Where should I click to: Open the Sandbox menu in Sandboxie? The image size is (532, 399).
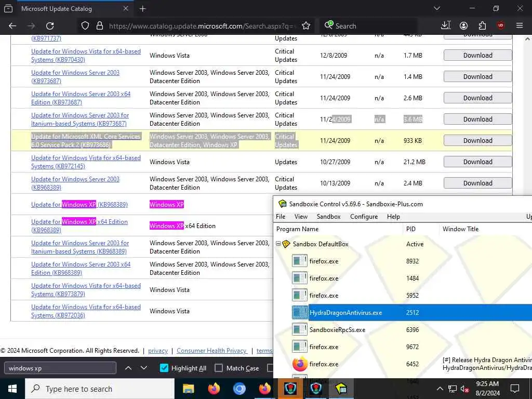point(328,217)
